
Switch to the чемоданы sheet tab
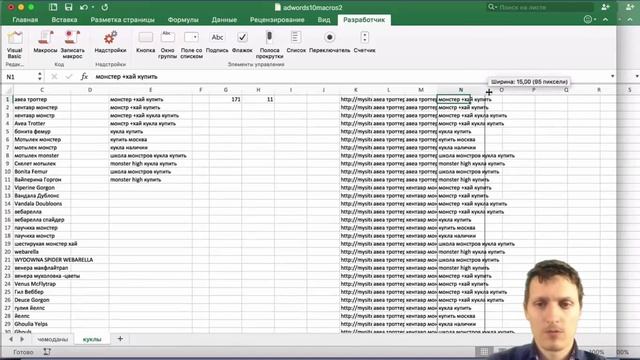pyautogui.click(x=53, y=339)
